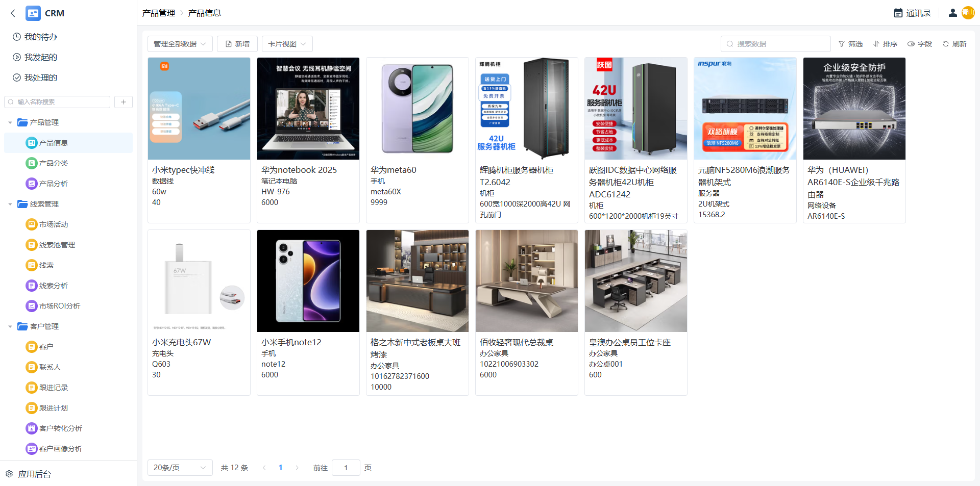The width and height of the screenshot is (980, 486).
Task: Open the 小米typec快冲线 product image
Action: coord(199,109)
